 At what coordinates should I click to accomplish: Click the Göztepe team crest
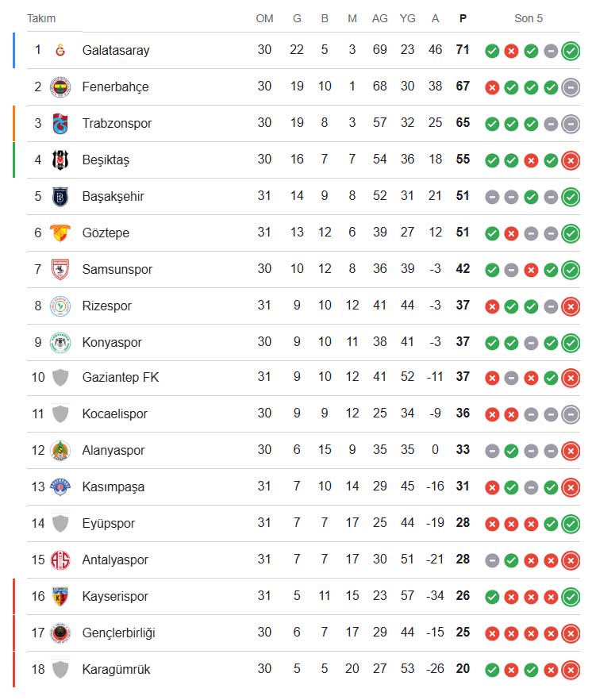(x=60, y=233)
